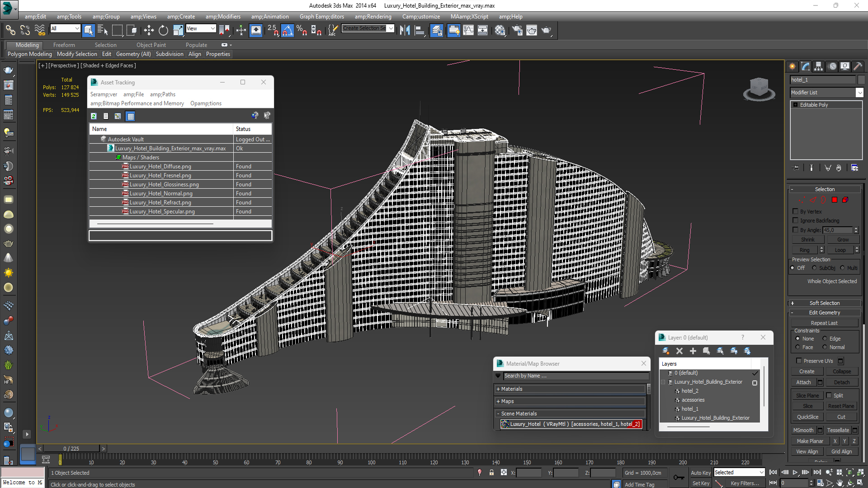Switch to Display command panel tab
Viewport: 868px width, 488px height.
845,66
